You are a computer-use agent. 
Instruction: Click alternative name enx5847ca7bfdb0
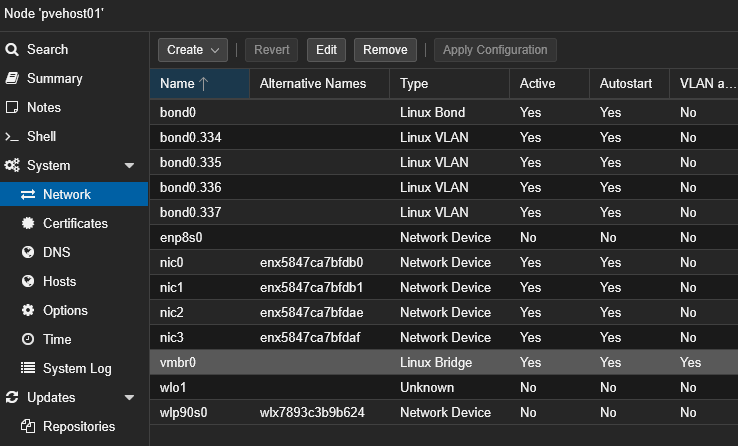(x=311, y=263)
